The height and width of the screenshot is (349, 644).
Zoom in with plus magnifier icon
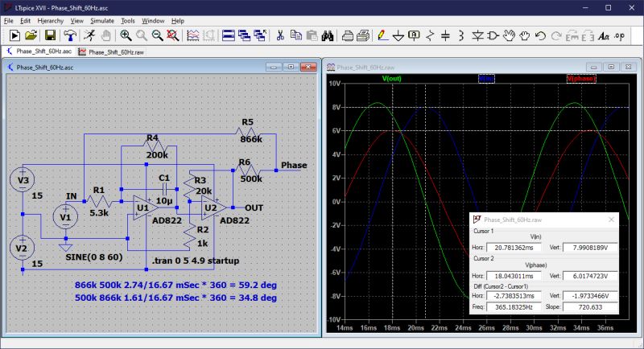coord(126,35)
